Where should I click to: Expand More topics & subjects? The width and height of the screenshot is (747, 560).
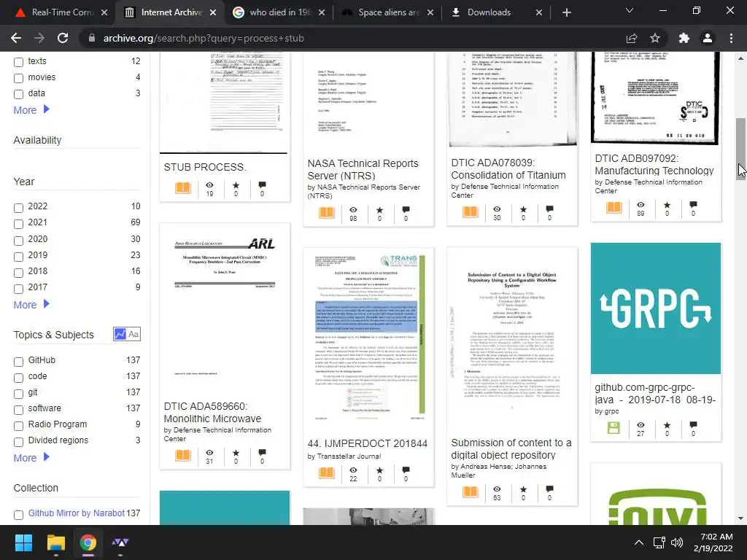pyautogui.click(x=31, y=458)
